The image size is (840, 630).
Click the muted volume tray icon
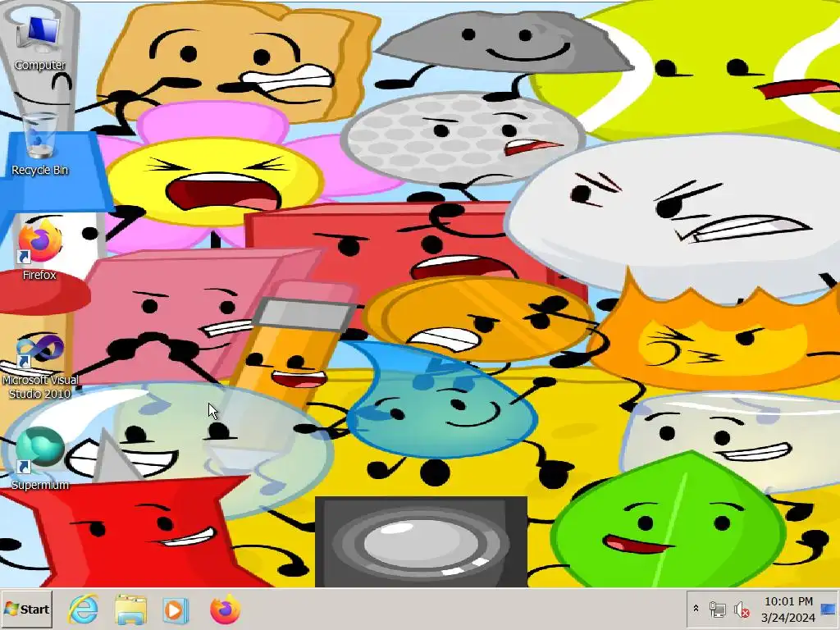tap(742, 609)
